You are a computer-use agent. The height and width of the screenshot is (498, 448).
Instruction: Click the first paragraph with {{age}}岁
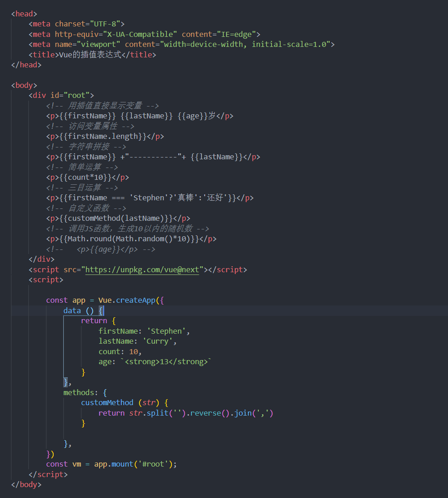coord(140,116)
